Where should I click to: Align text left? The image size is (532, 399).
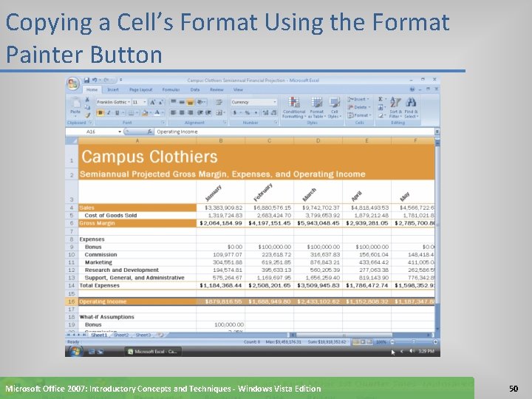coord(173,112)
